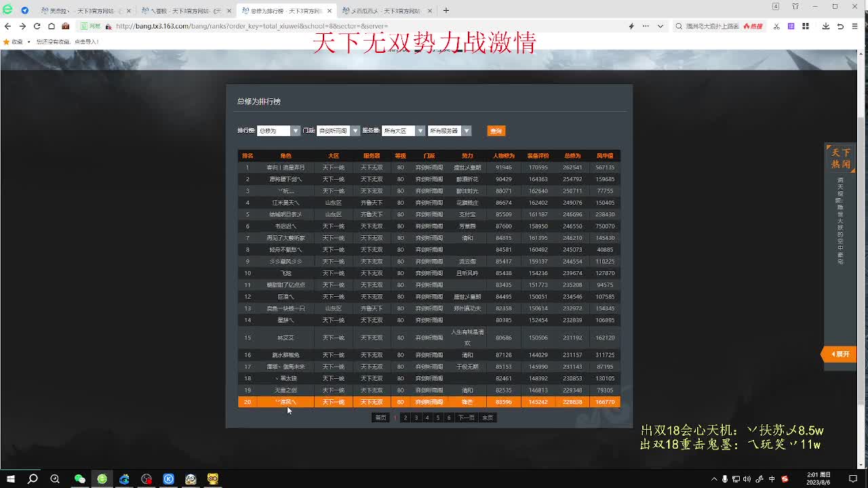Click the undo closed tab icon
Screen dimensions: 868x488
840,26
